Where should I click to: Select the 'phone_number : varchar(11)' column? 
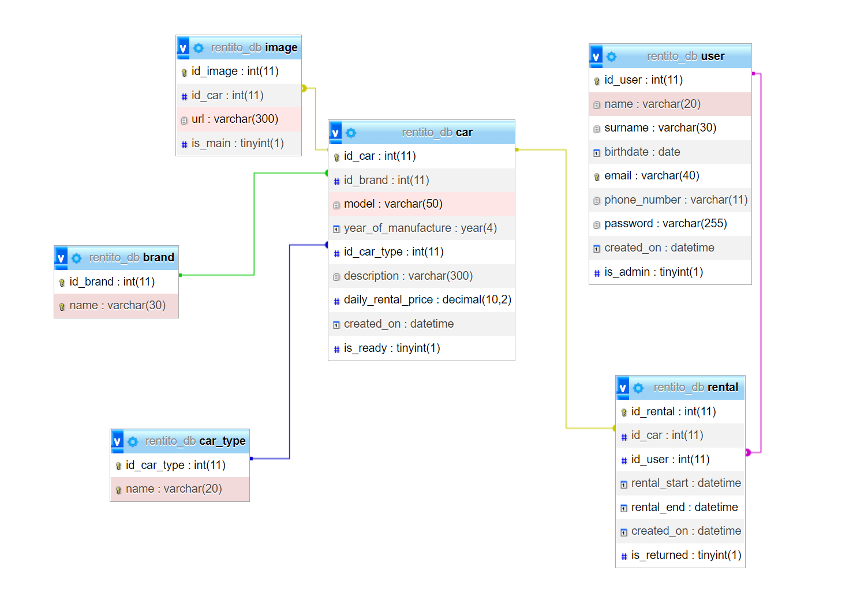pyautogui.click(x=671, y=200)
